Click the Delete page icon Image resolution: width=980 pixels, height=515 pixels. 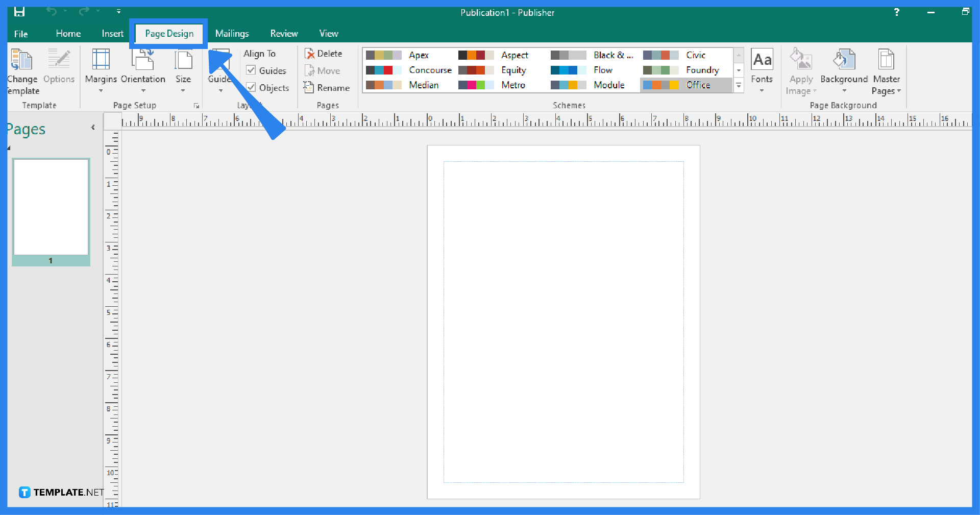(324, 53)
